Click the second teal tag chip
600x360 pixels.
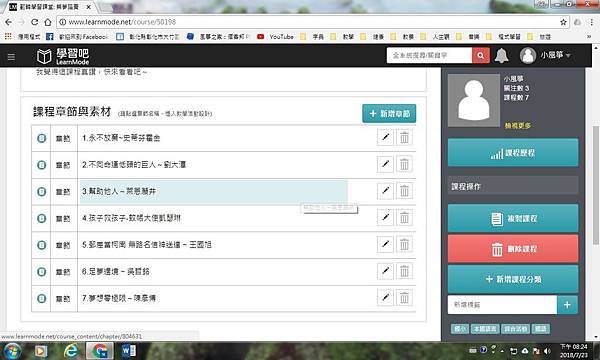[x=485, y=329]
